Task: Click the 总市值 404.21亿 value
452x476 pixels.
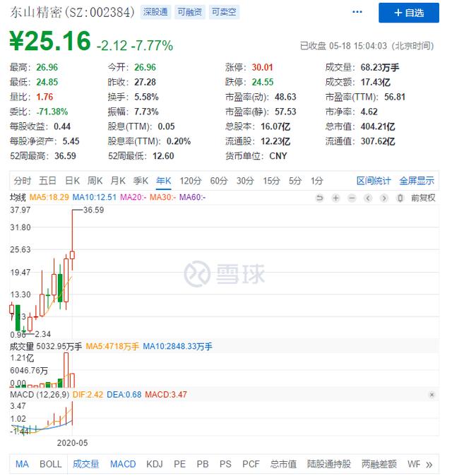Action: tap(378, 126)
